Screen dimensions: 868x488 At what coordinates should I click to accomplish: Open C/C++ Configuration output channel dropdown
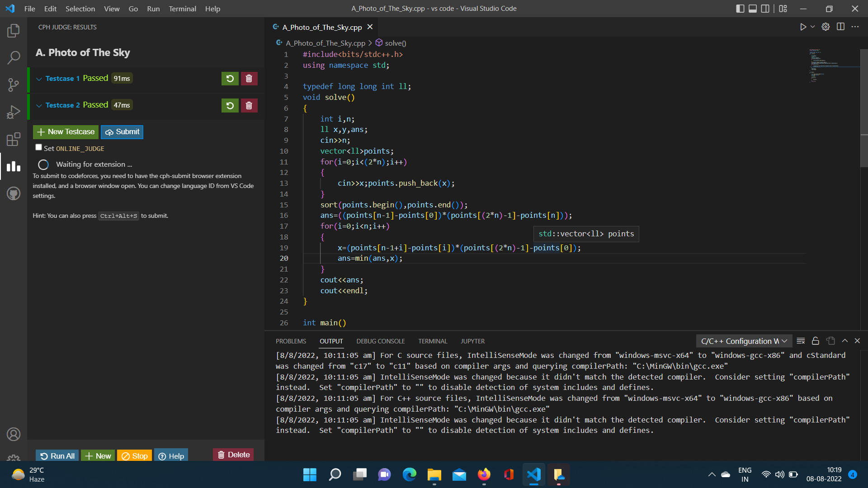click(744, 341)
